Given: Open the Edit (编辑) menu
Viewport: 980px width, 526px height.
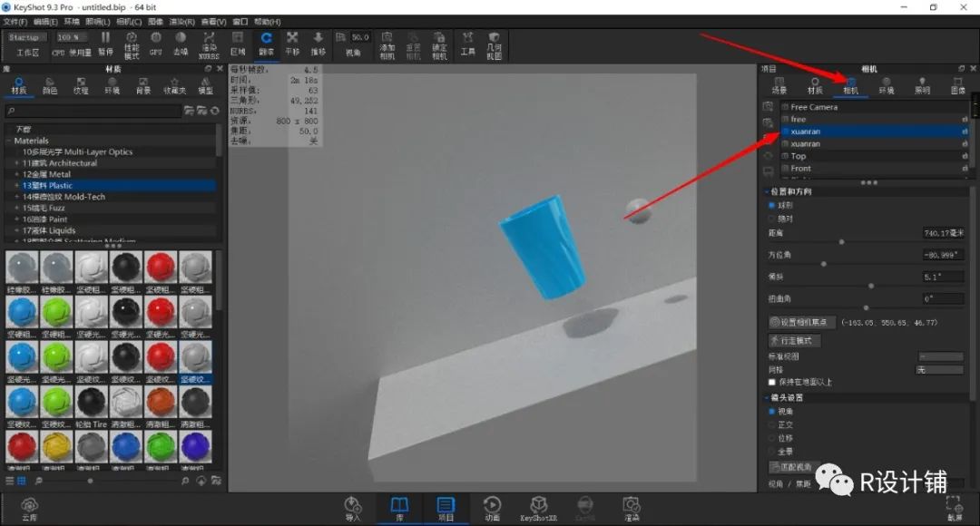Looking at the screenshot, I should 45,21.
